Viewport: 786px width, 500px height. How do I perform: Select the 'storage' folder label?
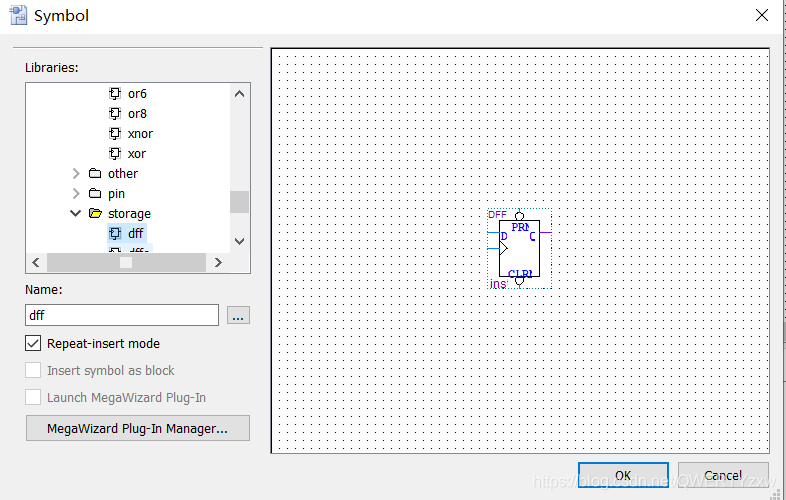129,214
